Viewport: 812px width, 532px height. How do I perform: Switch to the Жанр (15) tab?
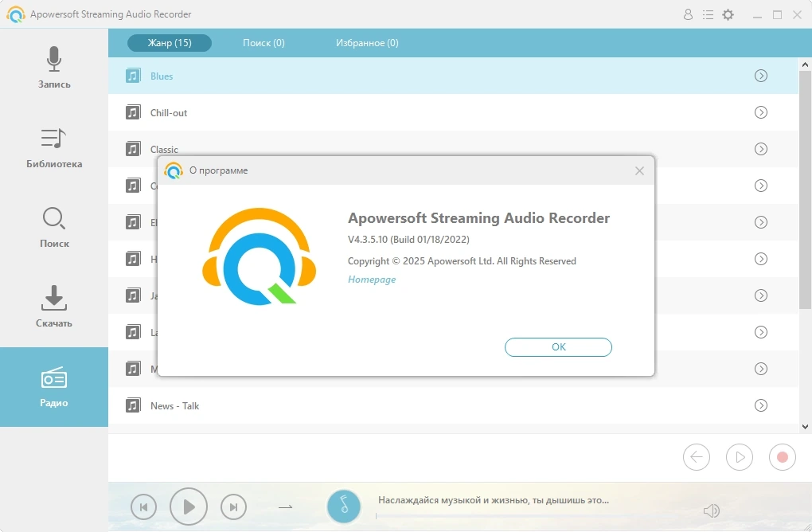[170, 43]
